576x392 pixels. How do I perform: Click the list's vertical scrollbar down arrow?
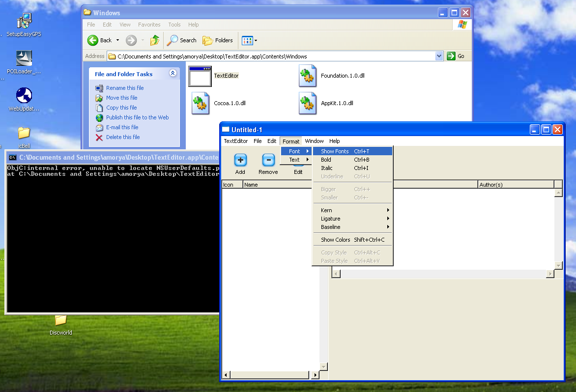point(324,366)
